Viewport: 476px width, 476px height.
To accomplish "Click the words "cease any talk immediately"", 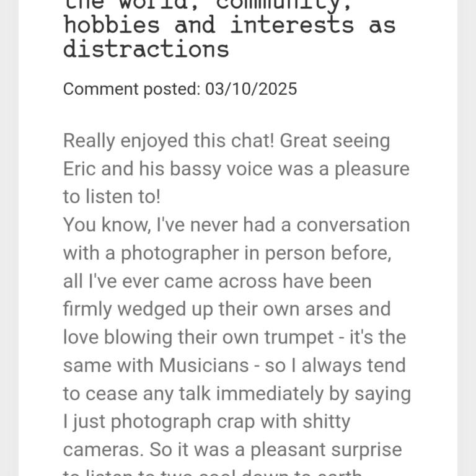I will [207, 393].
